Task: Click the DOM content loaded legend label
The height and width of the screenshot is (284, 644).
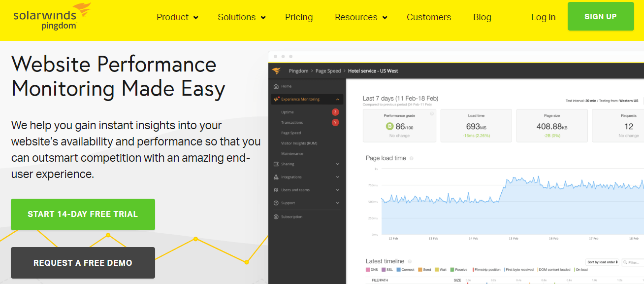Action: pos(555,270)
